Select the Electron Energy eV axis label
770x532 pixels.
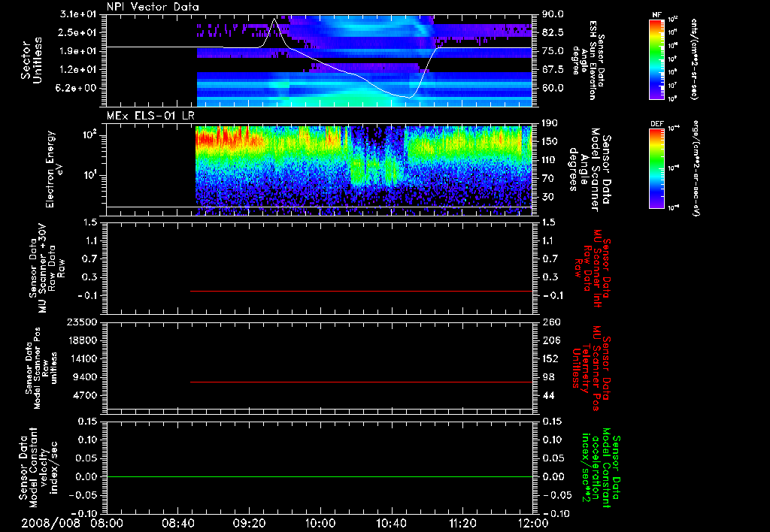pos(53,169)
